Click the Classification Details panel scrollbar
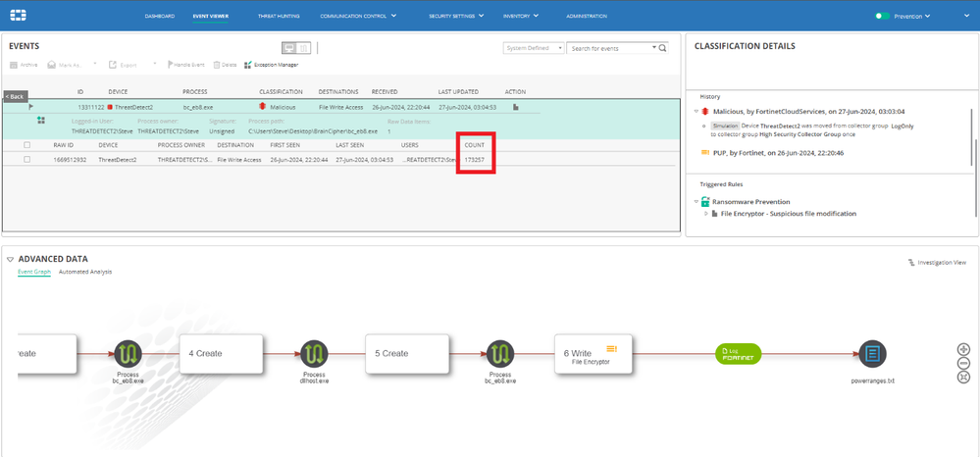This screenshot has height=457, width=980. [976, 178]
